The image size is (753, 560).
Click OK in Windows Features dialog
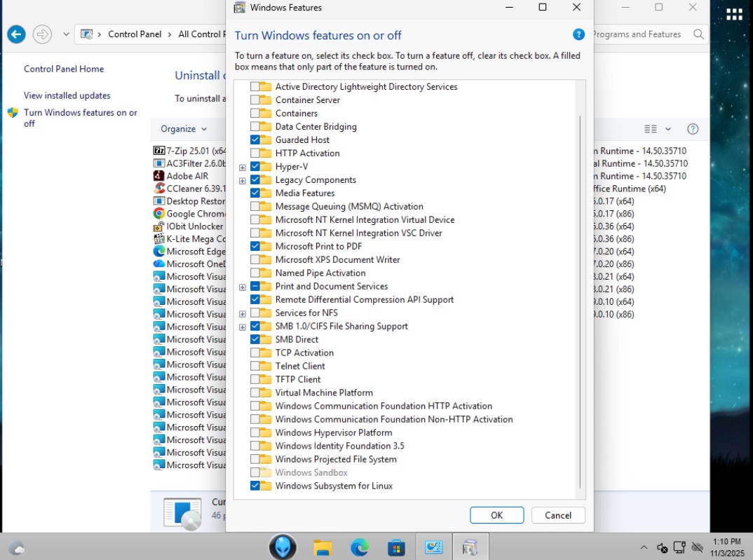click(x=496, y=515)
